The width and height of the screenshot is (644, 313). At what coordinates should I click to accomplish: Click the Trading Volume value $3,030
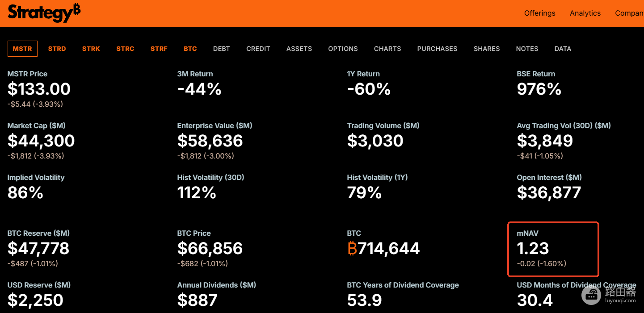375,141
